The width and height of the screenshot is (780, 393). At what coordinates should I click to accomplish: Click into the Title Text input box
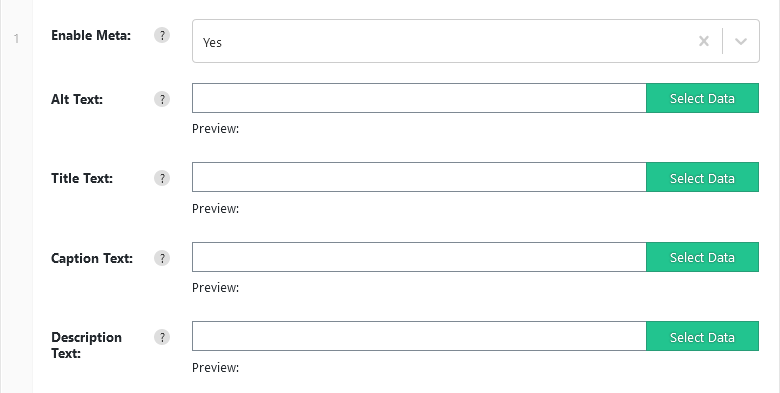tap(419, 177)
